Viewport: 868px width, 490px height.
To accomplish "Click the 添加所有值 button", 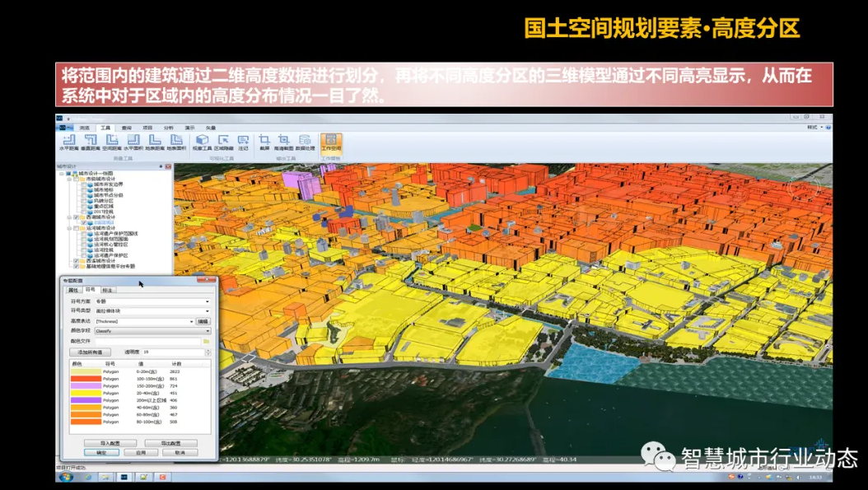I will 90,352.
